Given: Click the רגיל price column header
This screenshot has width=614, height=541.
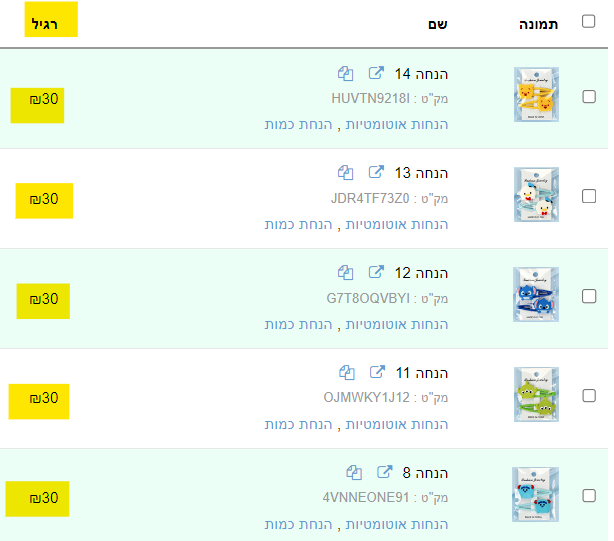Looking at the screenshot, I should click(50, 23).
